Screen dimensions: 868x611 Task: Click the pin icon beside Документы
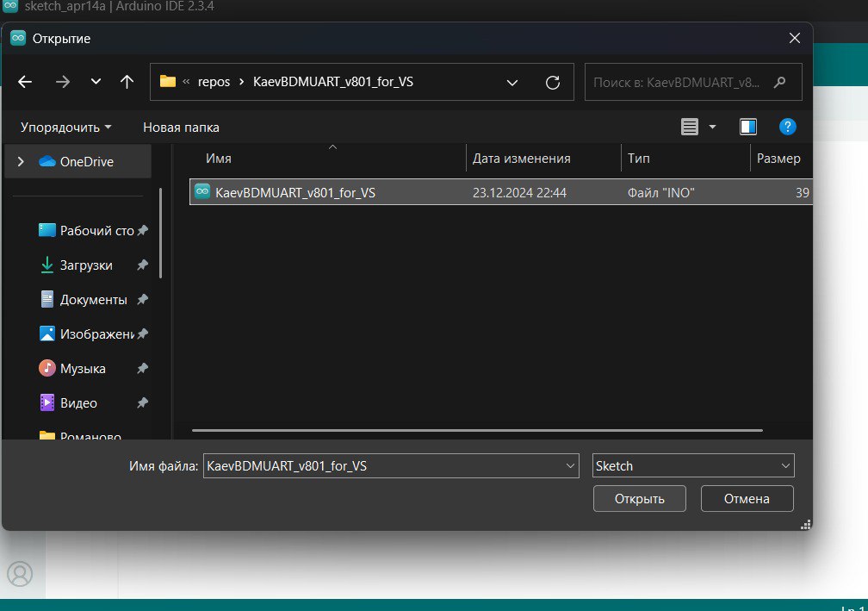(142, 300)
